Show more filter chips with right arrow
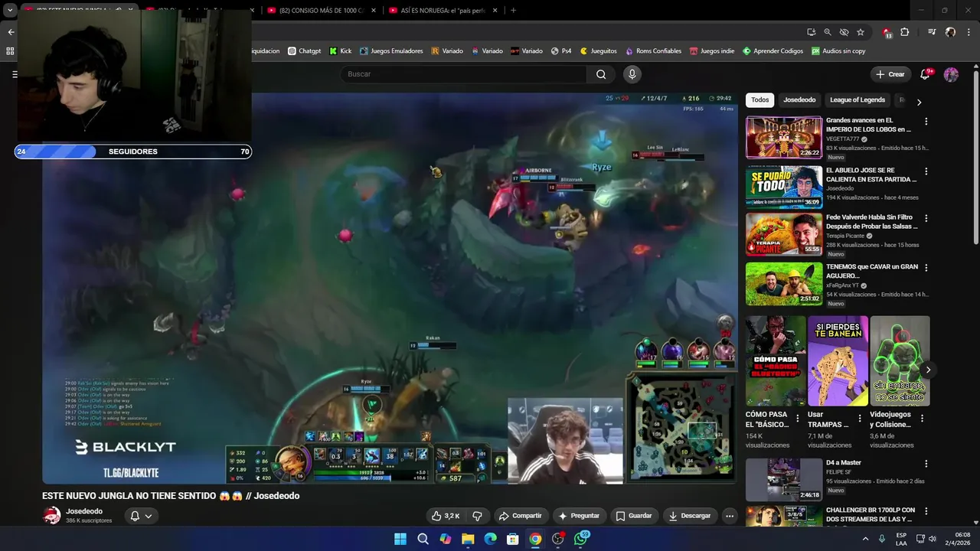This screenshot has height=551, width=980. [x=919, y=102]
